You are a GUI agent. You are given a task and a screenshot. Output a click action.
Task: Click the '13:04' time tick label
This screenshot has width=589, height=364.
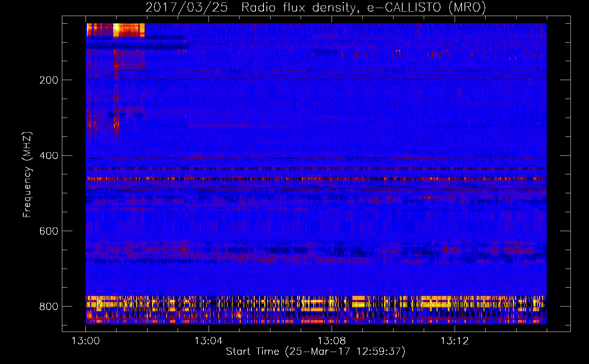point(208,341)
